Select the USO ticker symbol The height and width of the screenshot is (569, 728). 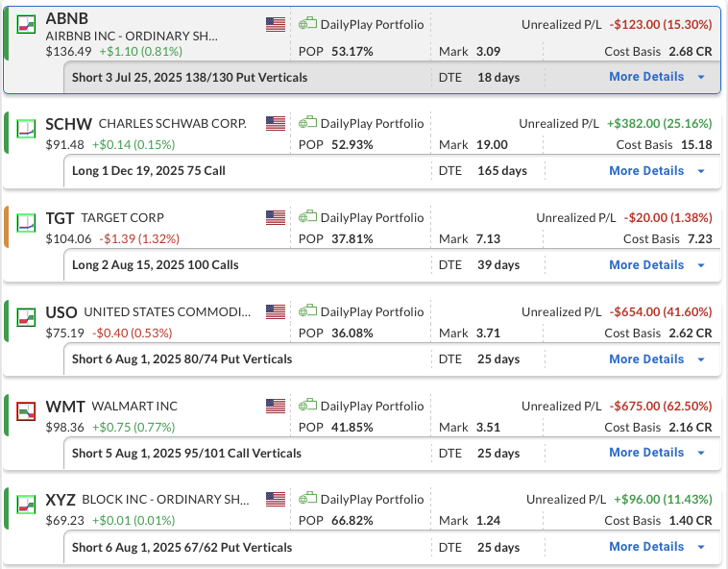click(x=61, y=312)
